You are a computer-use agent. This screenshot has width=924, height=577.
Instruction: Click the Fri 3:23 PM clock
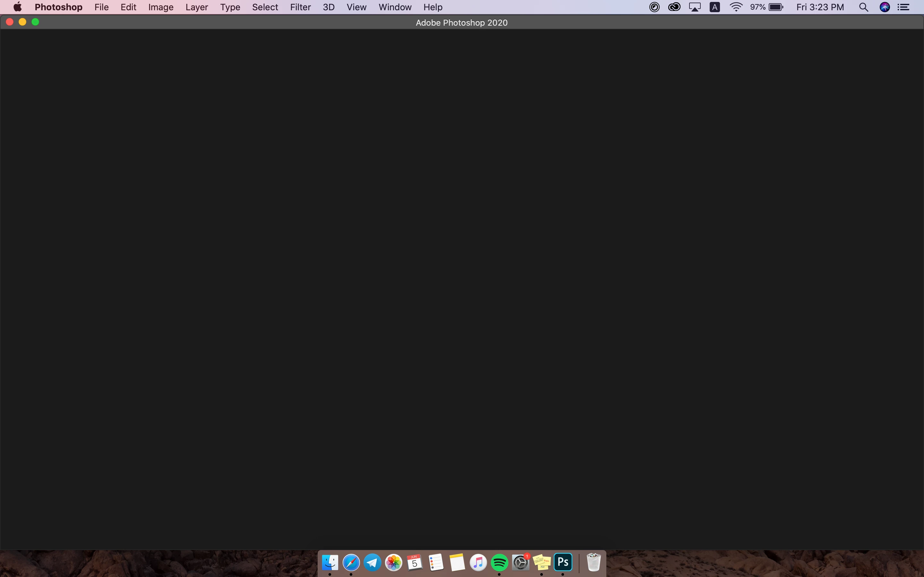pyautogui.click(x=820, y=7)
